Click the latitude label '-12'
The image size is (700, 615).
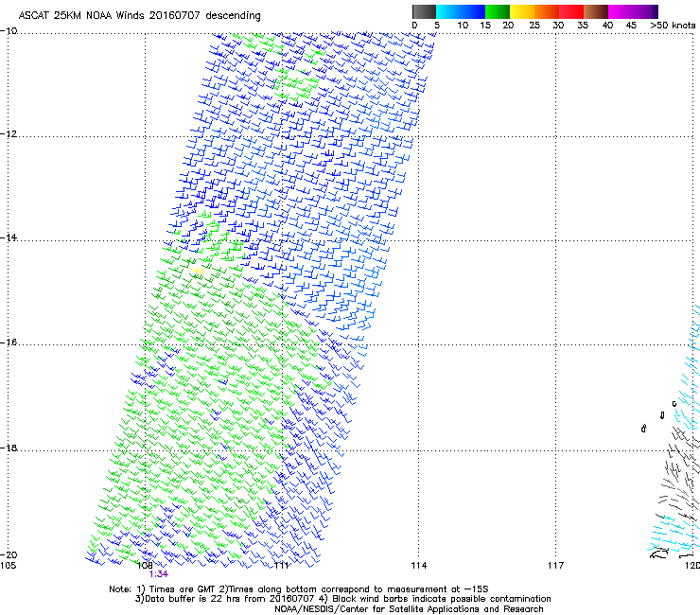click(x=9, y=133)
